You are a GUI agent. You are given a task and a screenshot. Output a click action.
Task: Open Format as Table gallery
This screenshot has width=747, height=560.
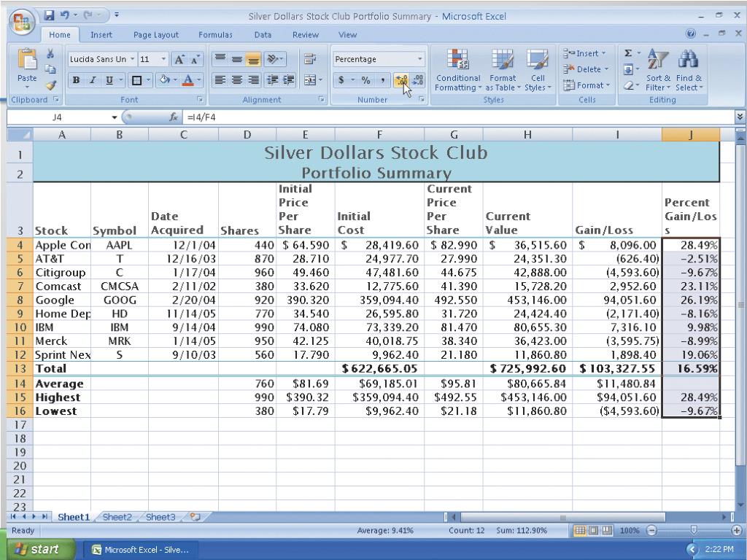click(x=503, y=69)
